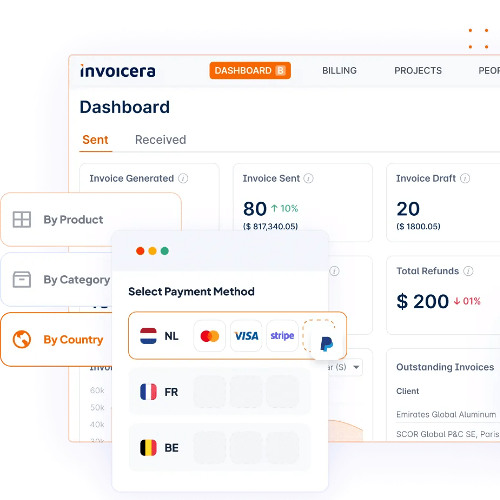Image resolution: width=500 pixels, height=500 pixels.
Task: Open the chart period dropdown arrow
Action: pyautogui.click(x=356, y=367)
